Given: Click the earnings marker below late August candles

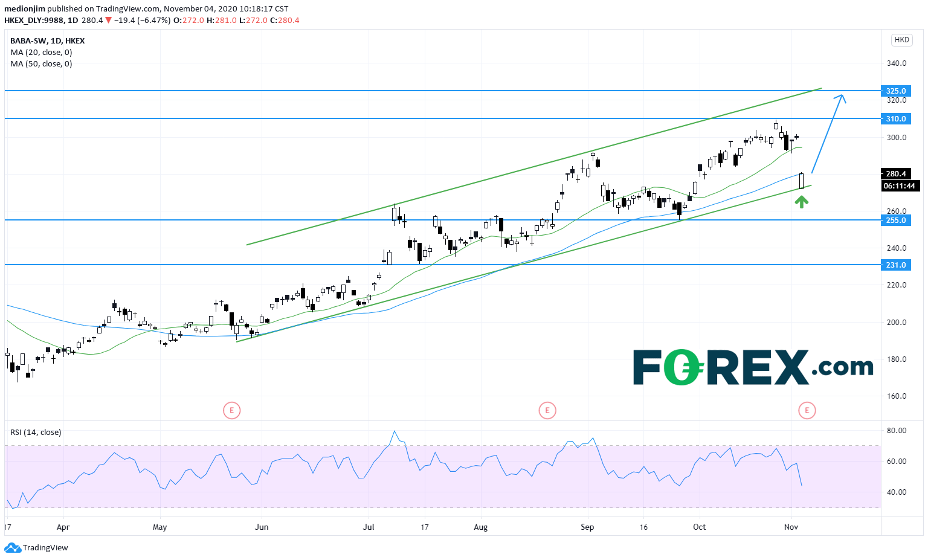Looking at the screenshot, I should click(547, 411).
